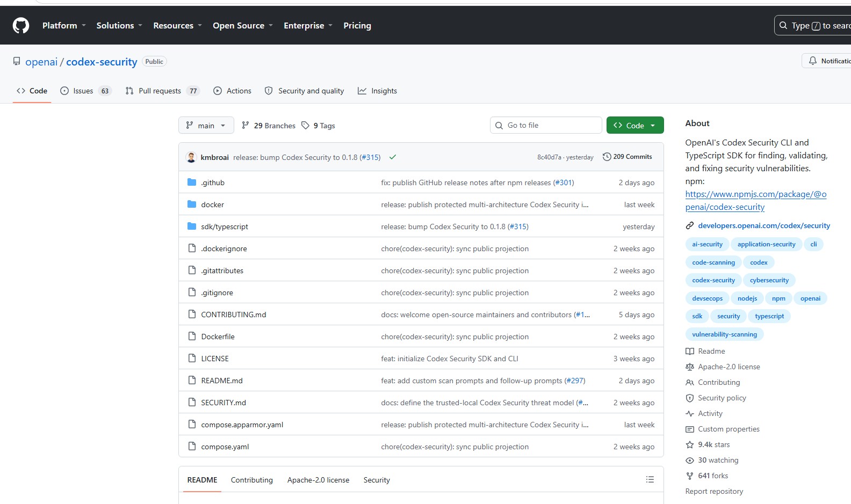Open the Security and quality tab
The width and height of the screenshot is (851, 504).
(304, 91)
